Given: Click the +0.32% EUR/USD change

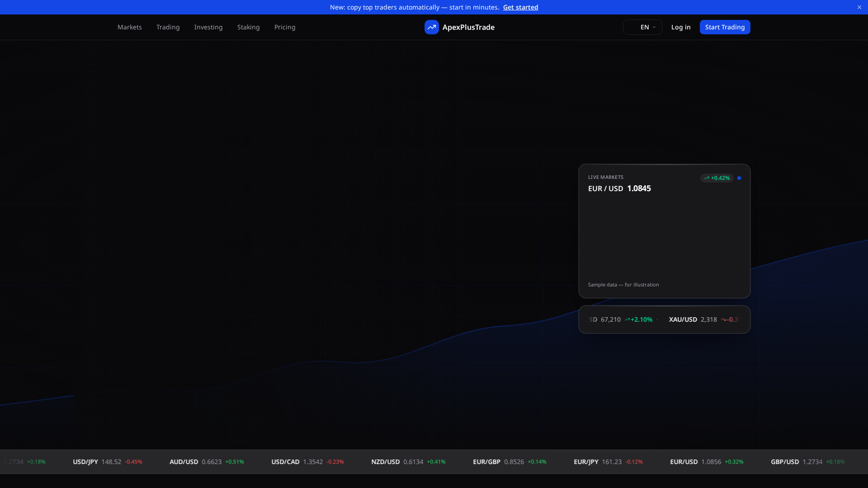Looking at the screenshot, I should (x=734, y=462).
